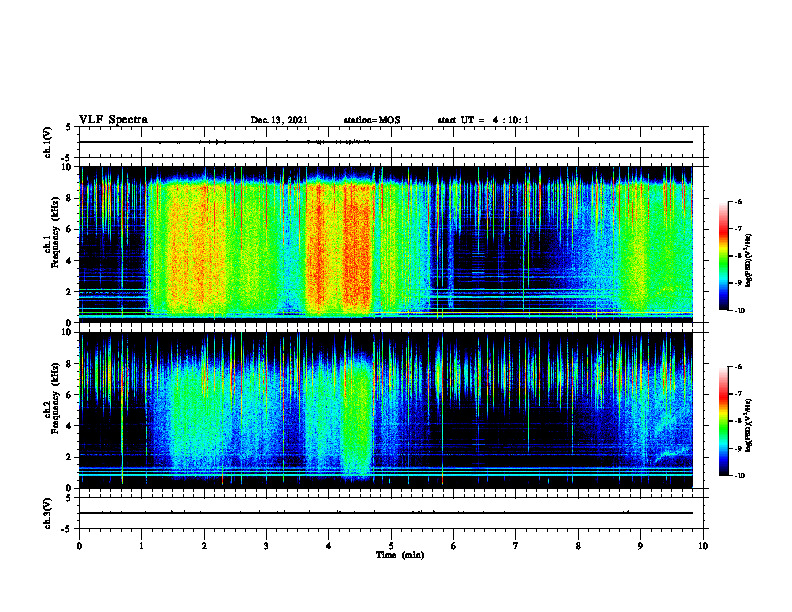The image size is (792, 612).
Task: Select the "start UT = 4:10:1" text
Action: 483,120
